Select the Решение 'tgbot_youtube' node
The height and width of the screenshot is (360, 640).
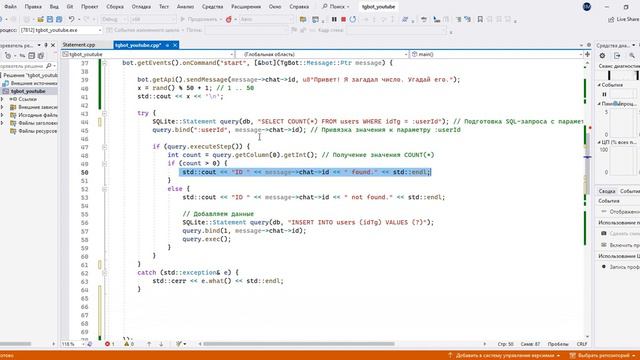click(x=30, y=75)
